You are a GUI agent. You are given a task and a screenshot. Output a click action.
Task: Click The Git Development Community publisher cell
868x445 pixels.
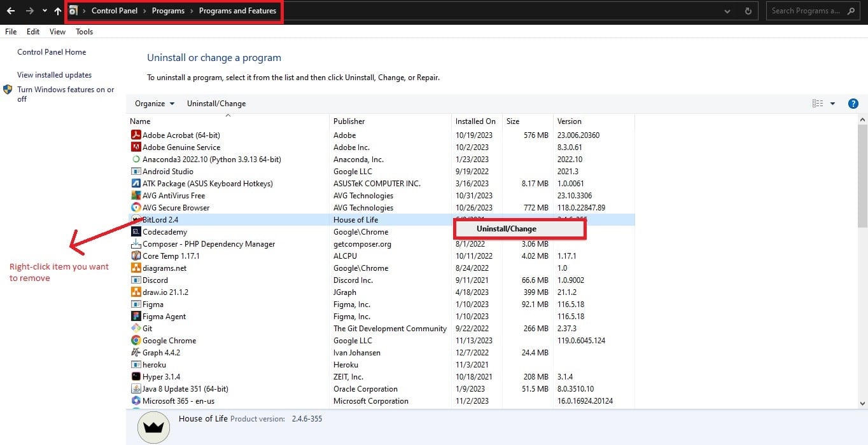point(390,328)
